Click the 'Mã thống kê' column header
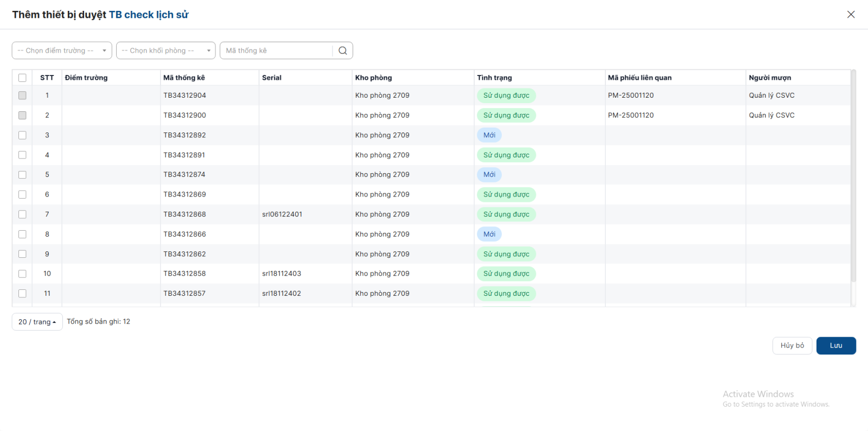Viewport: 868px width, 431px height. coord(184,78)
